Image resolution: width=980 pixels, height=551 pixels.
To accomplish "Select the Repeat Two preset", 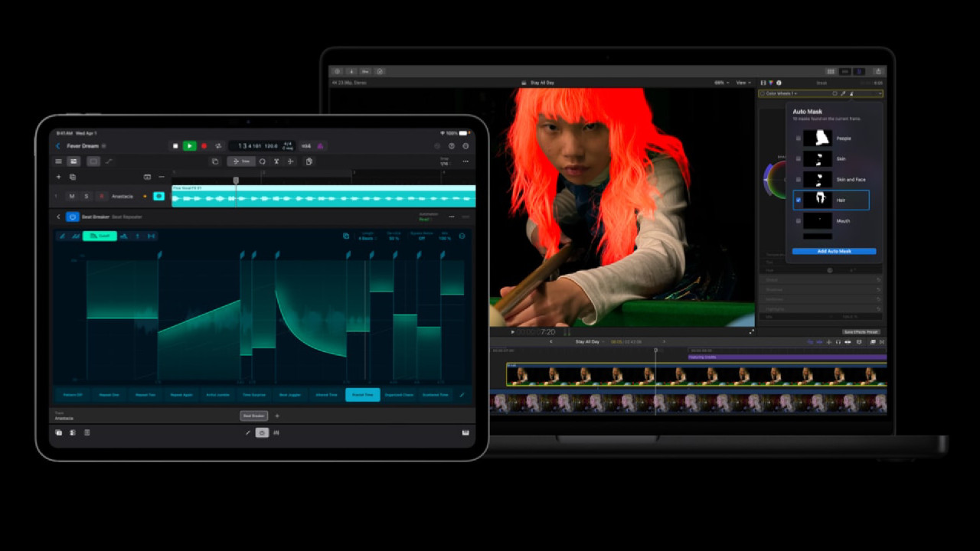I will (145, 395).
